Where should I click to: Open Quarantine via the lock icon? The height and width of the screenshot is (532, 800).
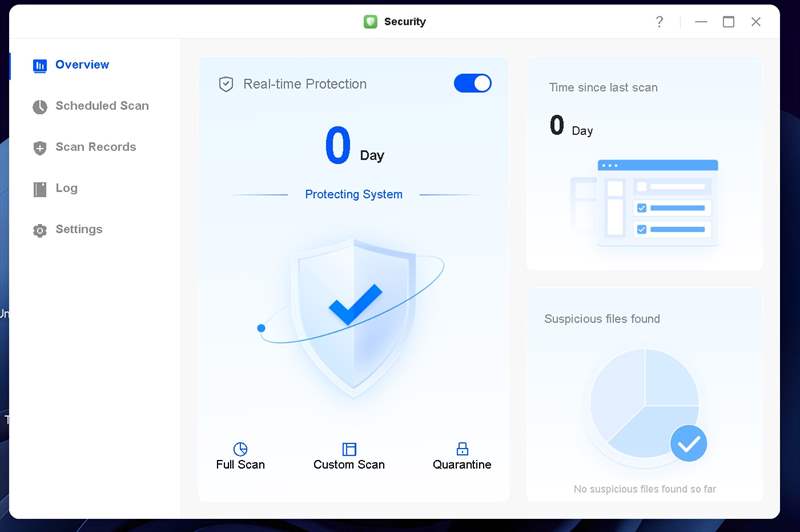tap(462, 449)
